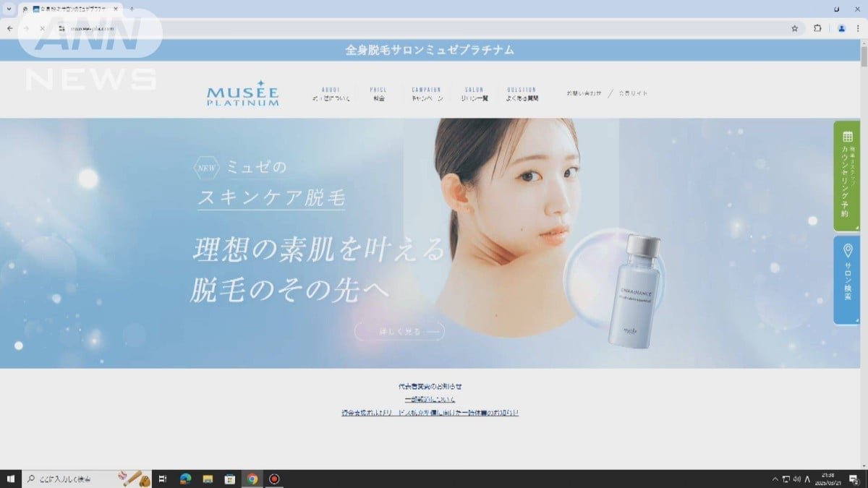The height and width of the screenshot is (488, 868).
Task: Expand hidden icons in the system tray
Action: [x=775, y=478]
